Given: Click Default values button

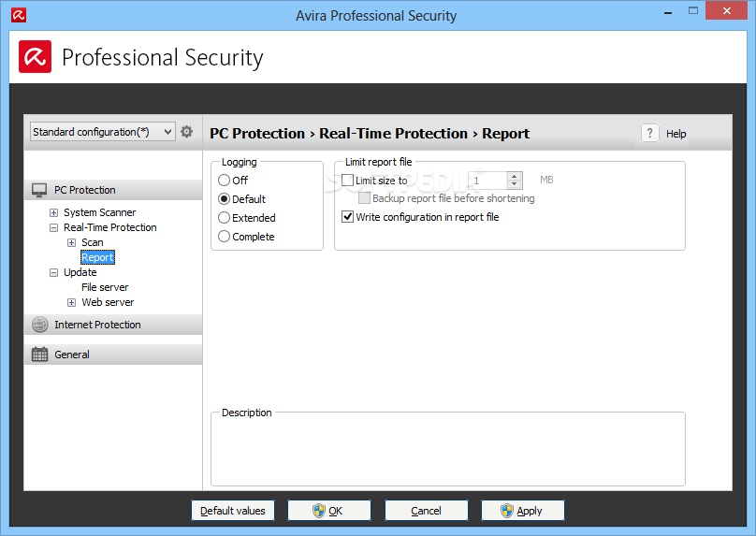Looking at the screenshot, I should pyautogui.click(x=233, y=511).
